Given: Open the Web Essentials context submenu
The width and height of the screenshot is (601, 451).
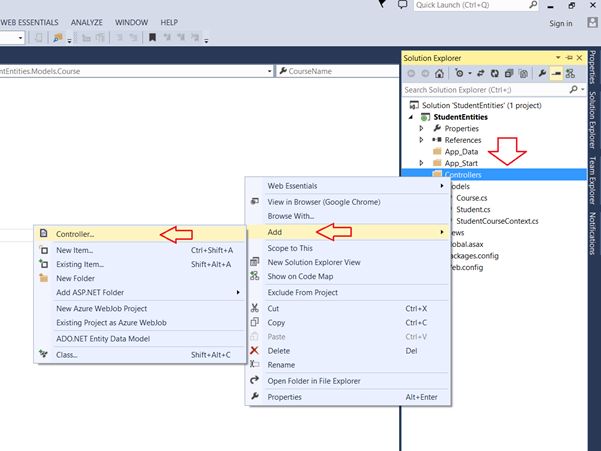Looking at the screenshot, I should (348, 186).
